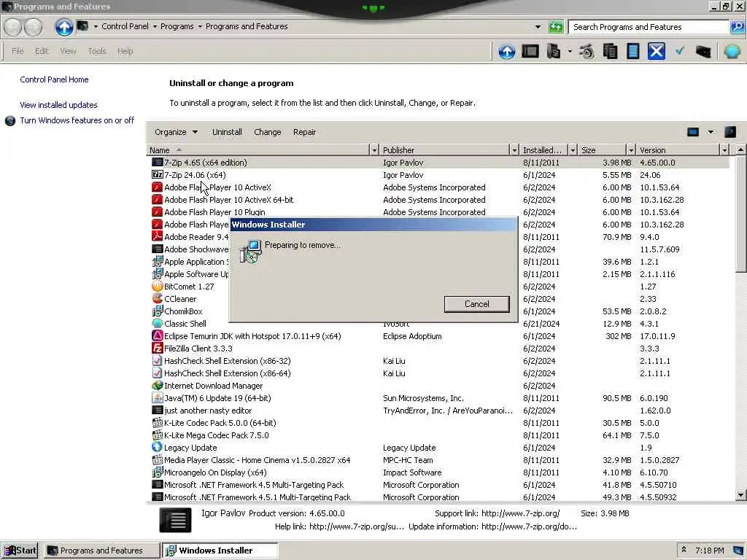The height and width of the screenshot is (560, 747).
Task: Click the address bar location icon
Action: point(82,26)
